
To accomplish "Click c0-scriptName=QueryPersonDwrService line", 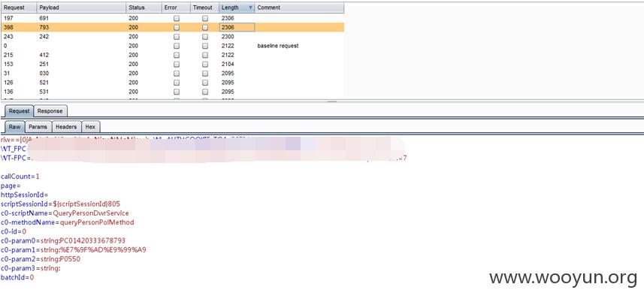I will pyautogui.click(x=65, y=213).
